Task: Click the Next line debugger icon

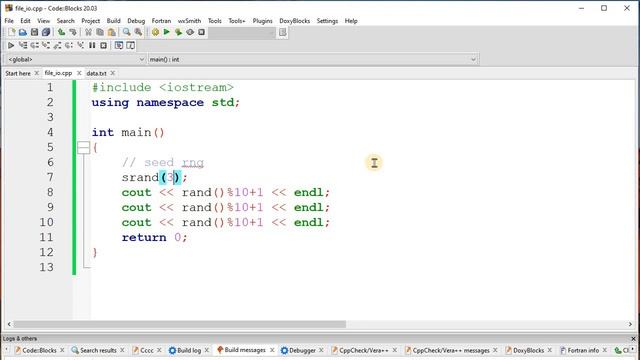Action: pos(34,45)
